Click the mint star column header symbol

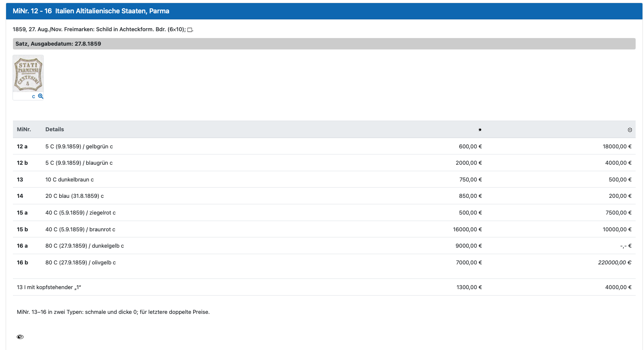(480, 130)
